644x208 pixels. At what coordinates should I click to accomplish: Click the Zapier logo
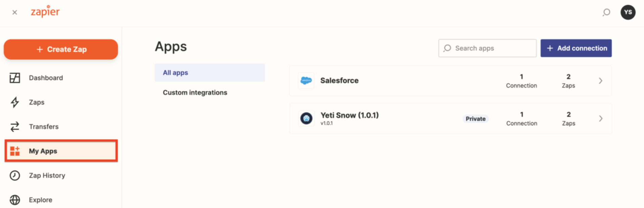45,11
